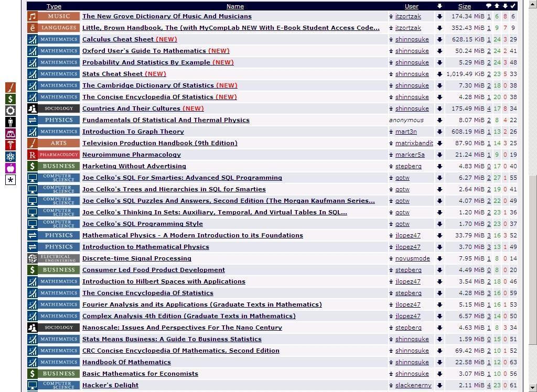
Task: Click the orange paintbrush Arts sidebar icon
Action: (10, 88)
